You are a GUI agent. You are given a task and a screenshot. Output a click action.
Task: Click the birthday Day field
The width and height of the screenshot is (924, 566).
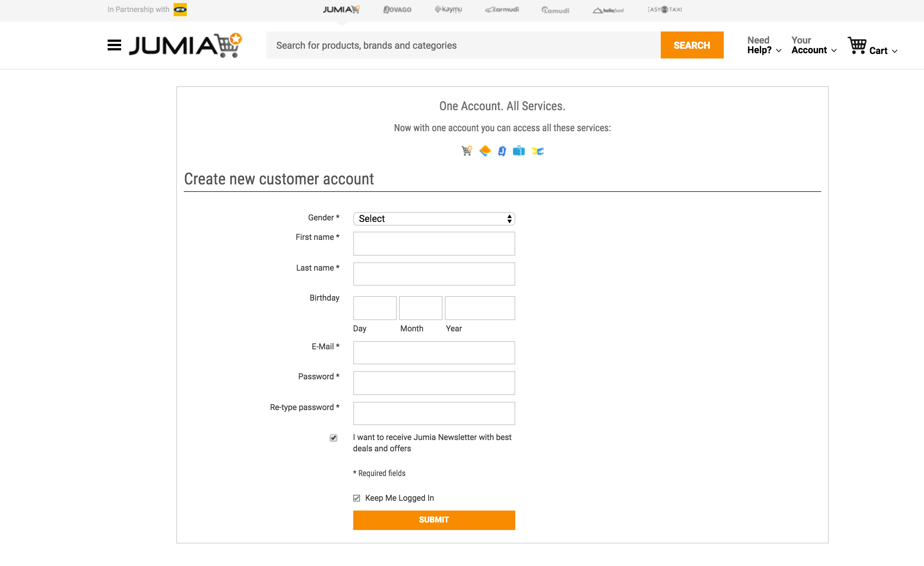375,308
